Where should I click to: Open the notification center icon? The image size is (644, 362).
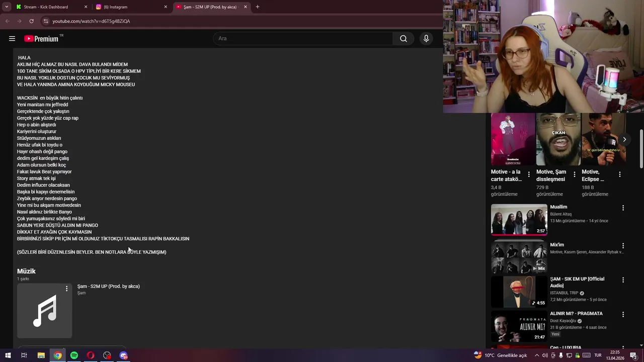click(633, 355)
